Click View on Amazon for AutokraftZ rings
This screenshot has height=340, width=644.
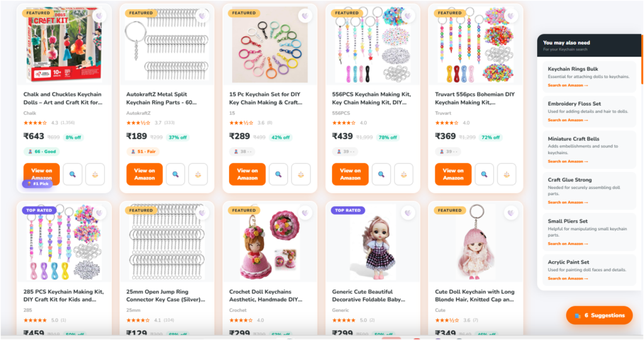point(145,174)
